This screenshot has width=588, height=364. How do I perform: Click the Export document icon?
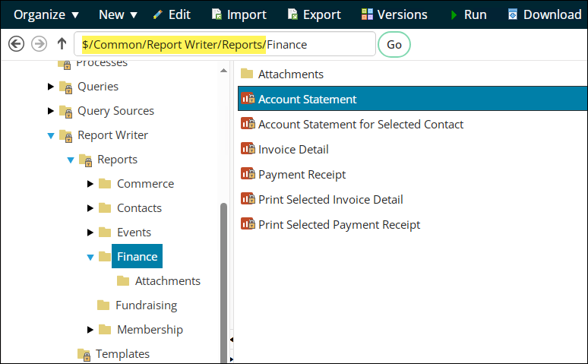click(292, 14)
